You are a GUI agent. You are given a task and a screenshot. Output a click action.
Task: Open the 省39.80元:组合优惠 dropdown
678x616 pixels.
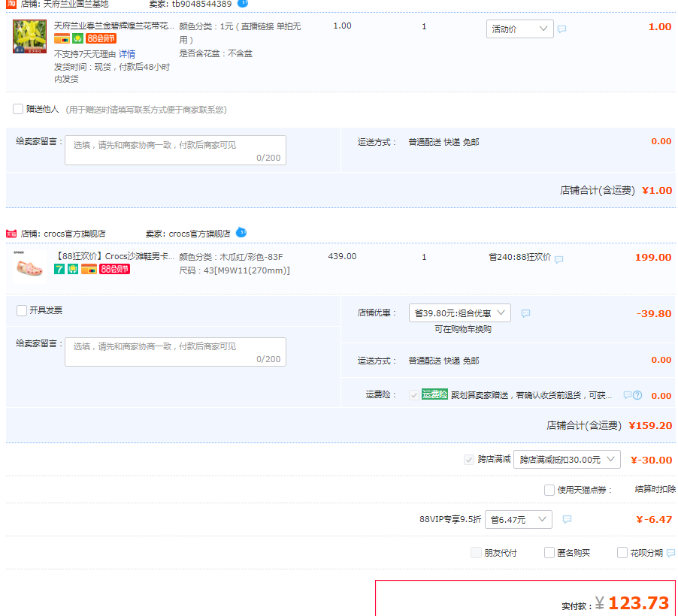coord(459,313)
